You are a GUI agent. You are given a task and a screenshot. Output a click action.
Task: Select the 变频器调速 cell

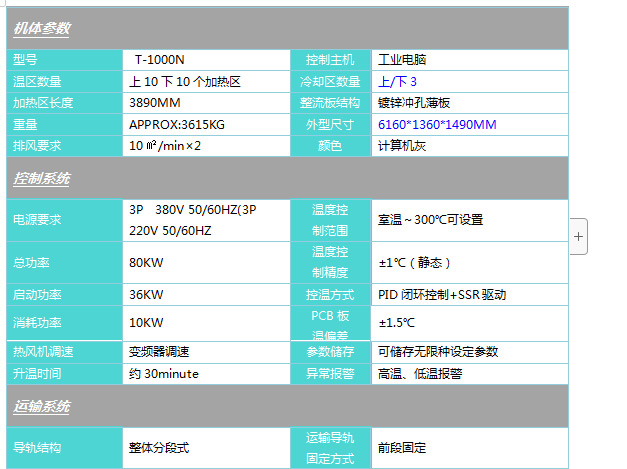tap(159, 352)
